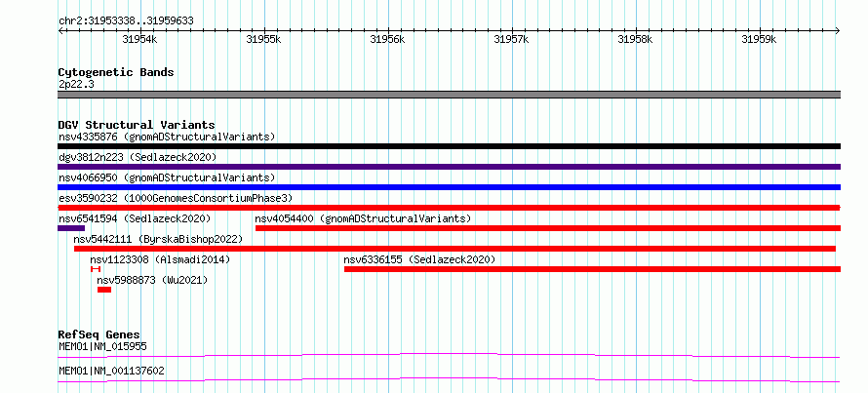Viewport: 868px width, 393px height.
Task: Click the MEMO1|NM_015955 label
Action: [x=102, y=347]
